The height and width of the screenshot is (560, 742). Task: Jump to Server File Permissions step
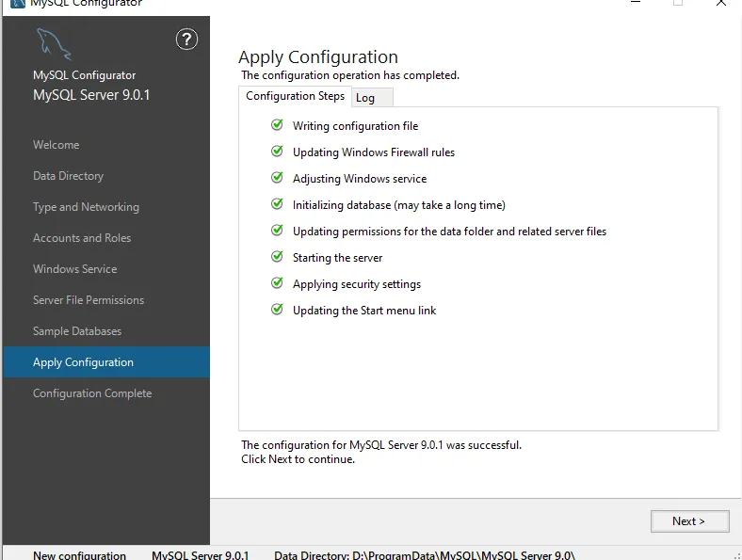coord(89,300)
